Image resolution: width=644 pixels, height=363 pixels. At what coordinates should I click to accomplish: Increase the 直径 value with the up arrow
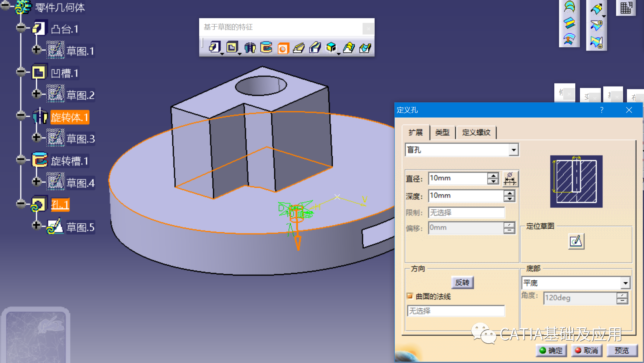(493, 176)
